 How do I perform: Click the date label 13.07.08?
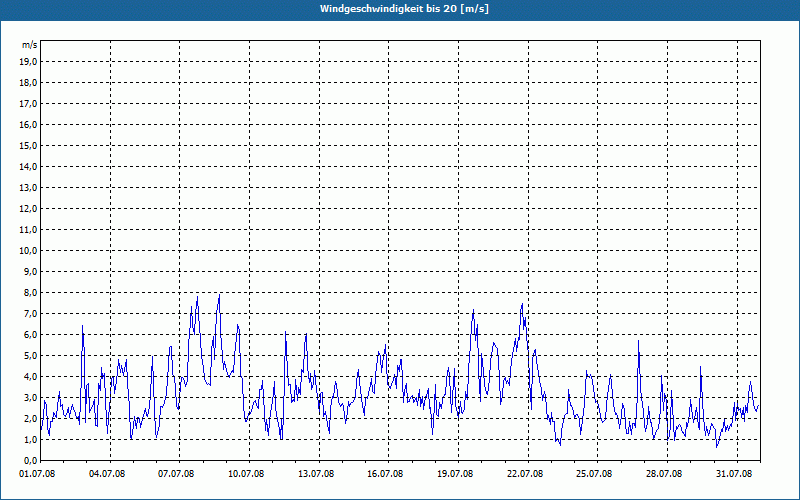pyautogui.click(x=316, y=474)
